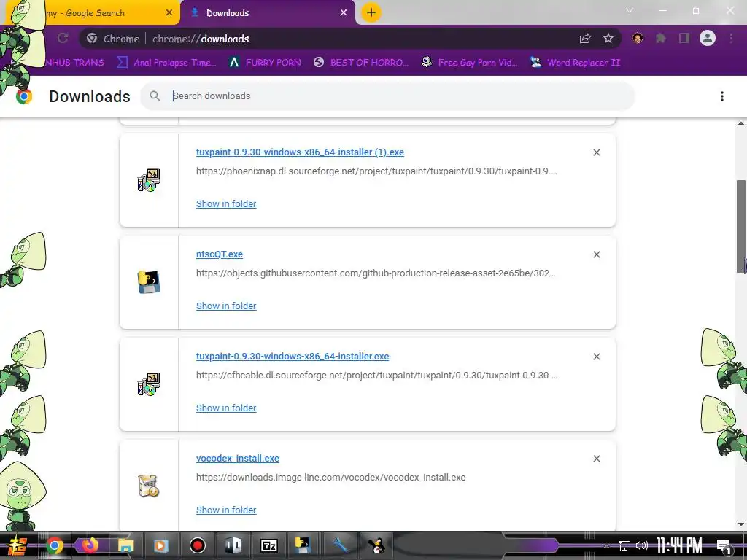Image resolution: width=747 pixels, height=560 pixels.
Task: Click the IL app icon on taskbar
Action: click(233, 545)
